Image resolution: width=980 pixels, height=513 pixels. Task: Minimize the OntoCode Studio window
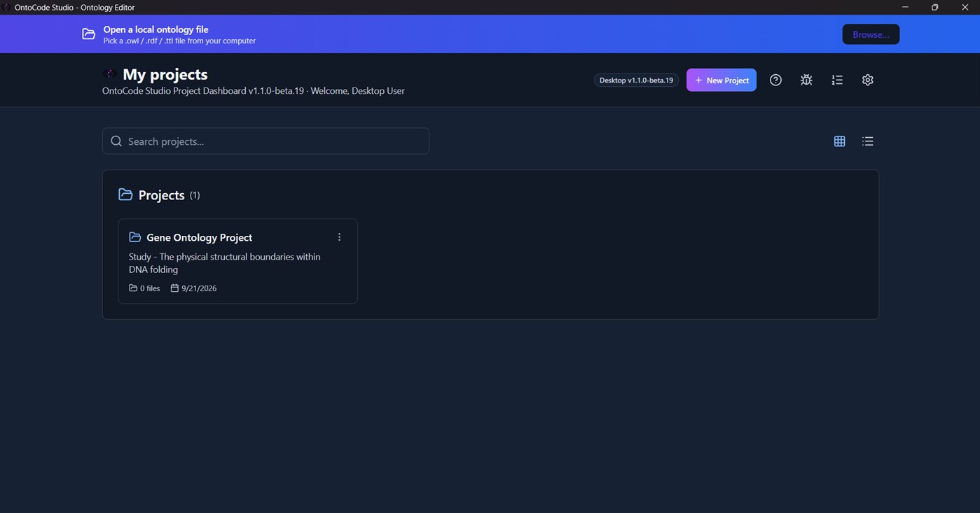(905, 7)
